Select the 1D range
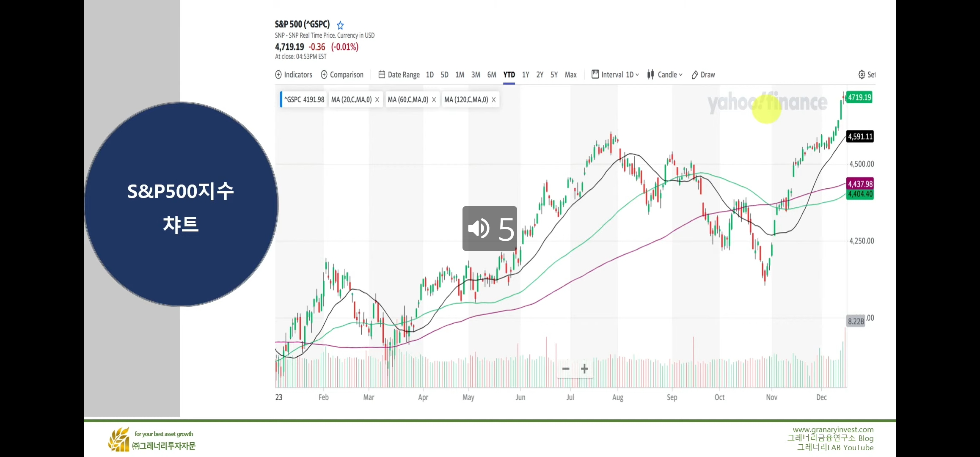 tap(430, 75)
